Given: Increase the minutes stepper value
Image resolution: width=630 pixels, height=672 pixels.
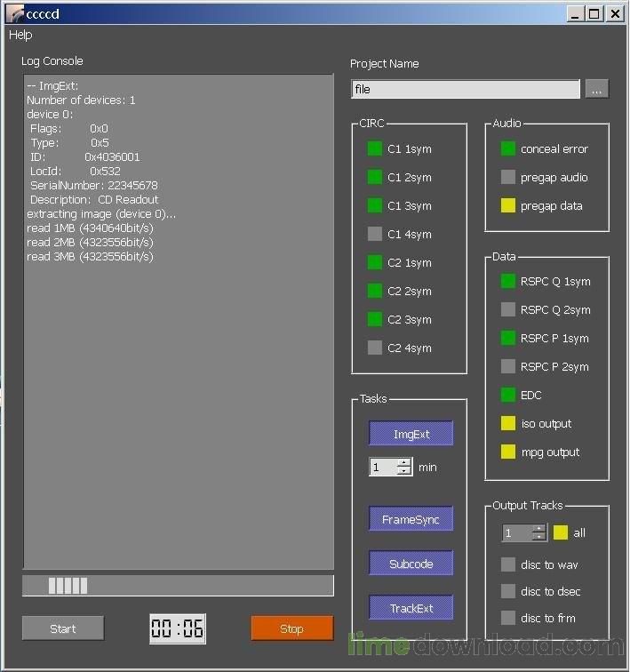Looking at the screenshot, I should coord(404,463).
